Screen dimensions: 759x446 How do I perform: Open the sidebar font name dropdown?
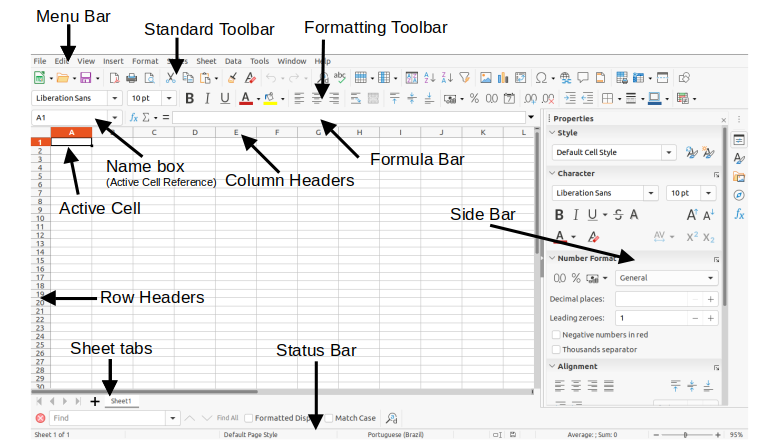[x=651, y=193]
